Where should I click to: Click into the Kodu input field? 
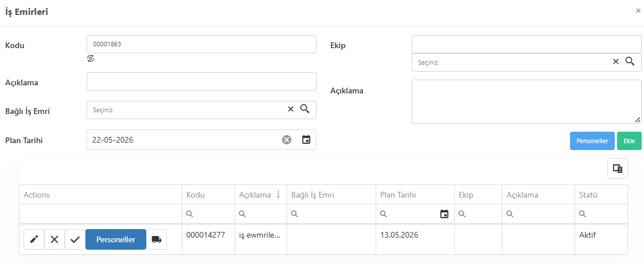(x=201, y=44)
